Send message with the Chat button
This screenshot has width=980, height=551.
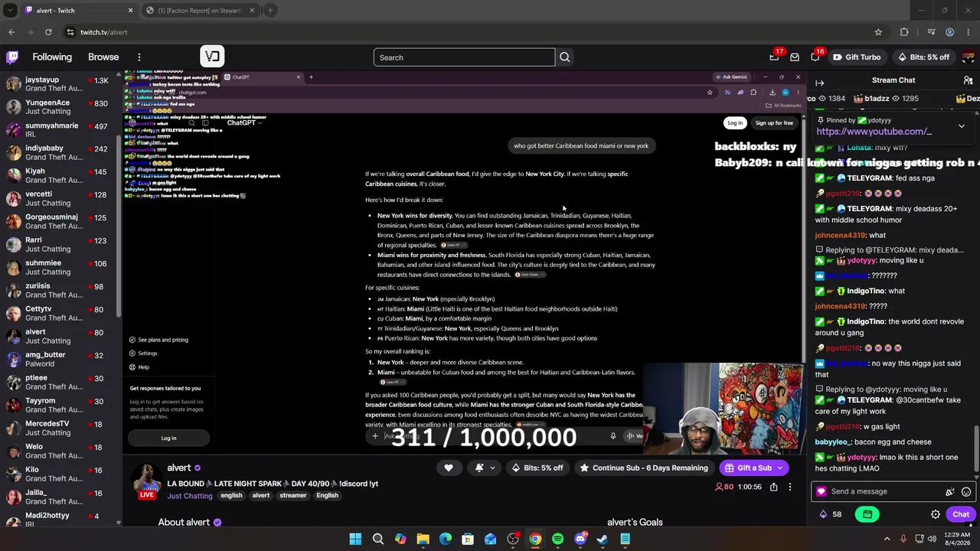(961, 514)
